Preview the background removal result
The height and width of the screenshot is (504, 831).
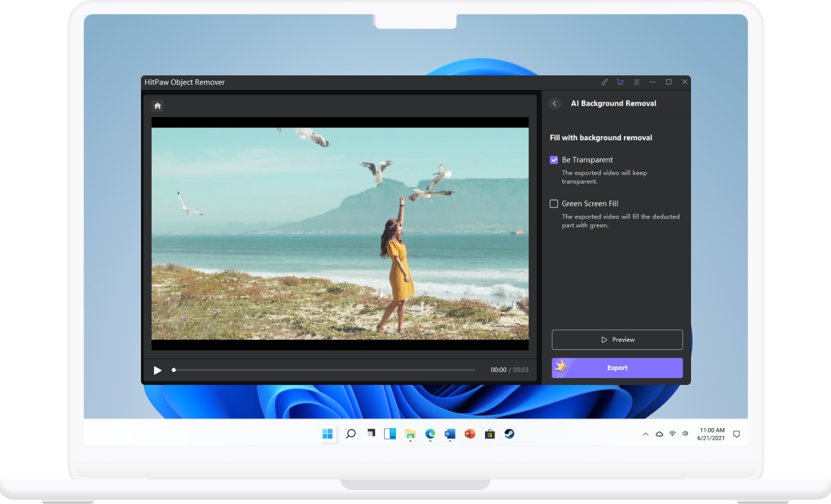(617, 340)
